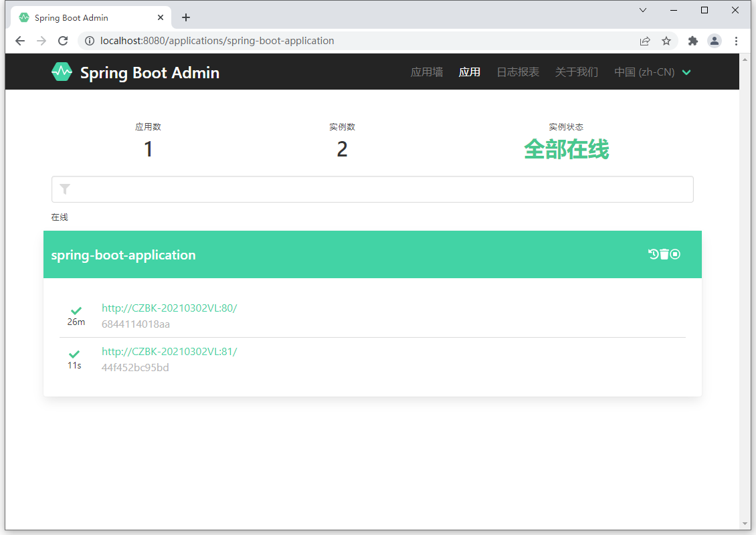Select the 关于我们 navigation item
The width and height of the screenshot is (756, 535).
point(577,72)
